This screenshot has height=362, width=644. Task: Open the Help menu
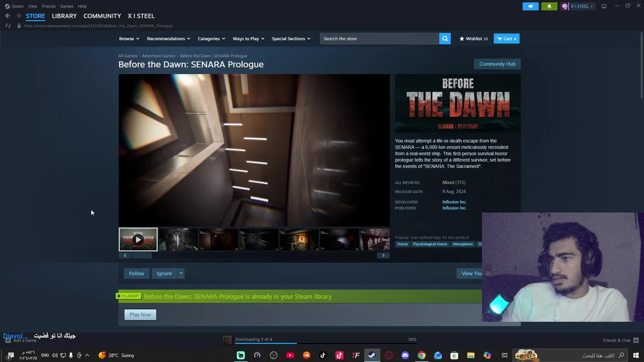tap(82, 6)
